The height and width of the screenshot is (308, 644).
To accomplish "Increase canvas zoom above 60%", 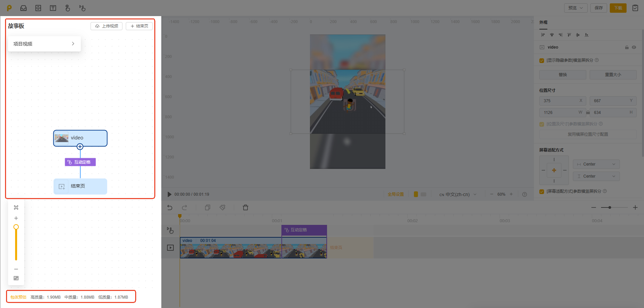I will 511,194.
